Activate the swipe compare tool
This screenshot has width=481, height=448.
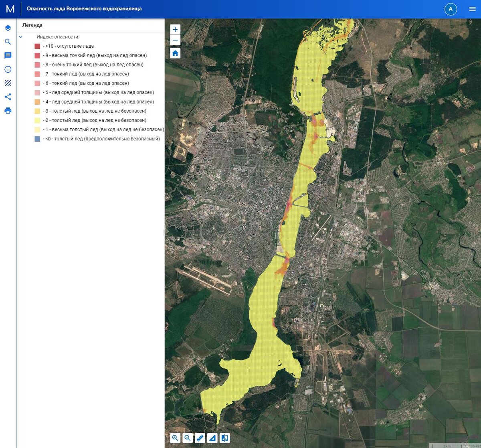coord(225,438)
